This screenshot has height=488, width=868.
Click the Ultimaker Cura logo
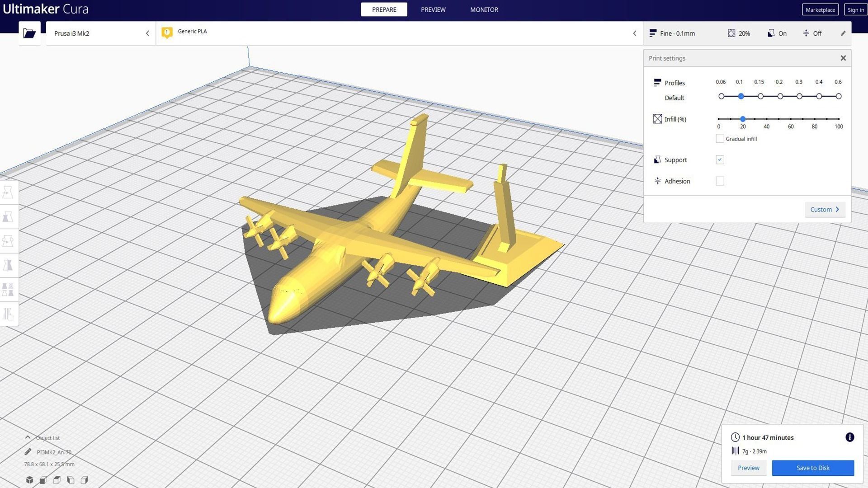46,9
